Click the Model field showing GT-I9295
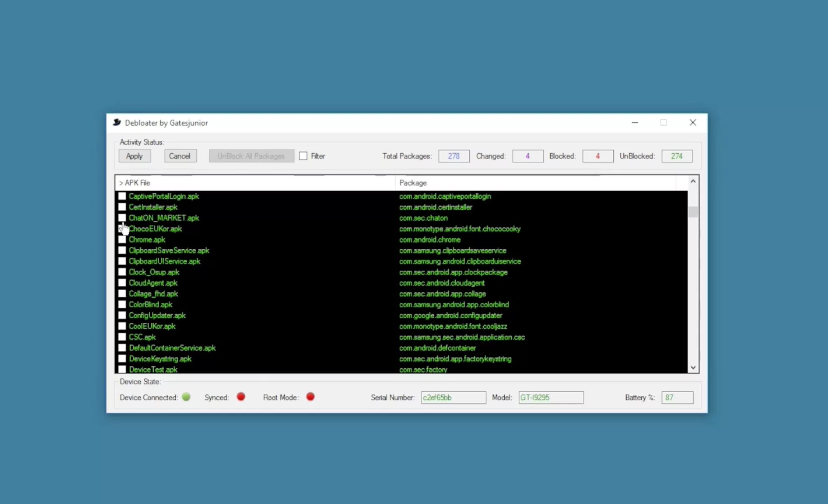This screenshot has width=828, height=504. tap(551, 398)
